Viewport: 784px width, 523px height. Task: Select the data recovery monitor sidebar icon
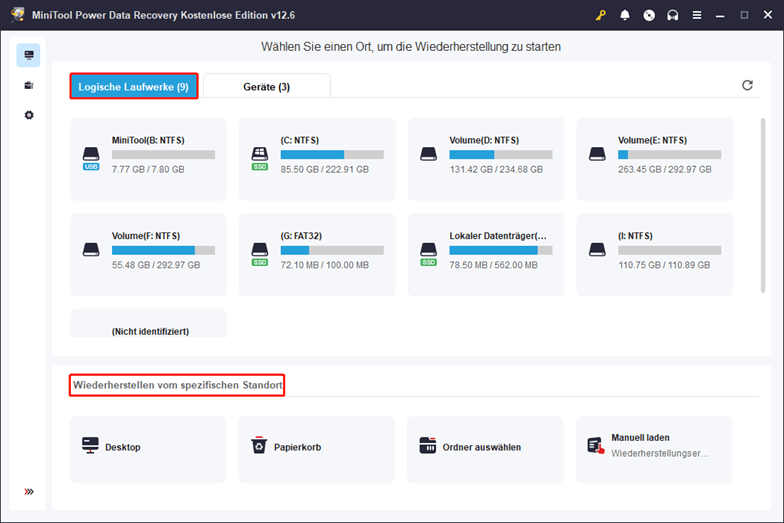click(x=28, y=55)
